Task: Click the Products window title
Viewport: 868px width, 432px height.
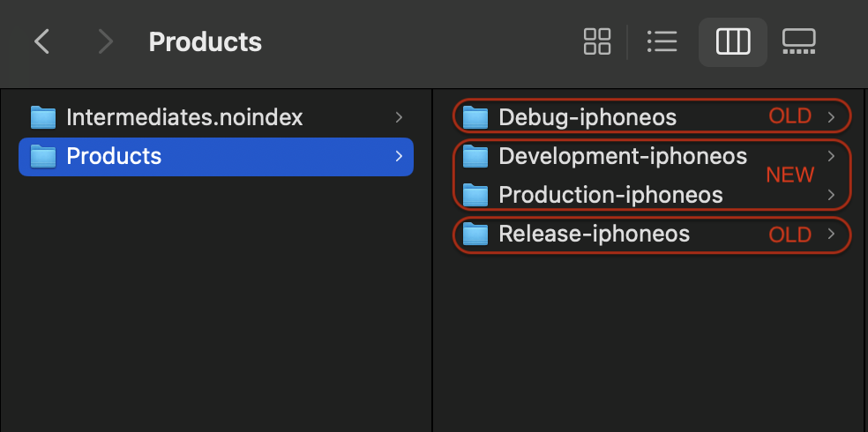Action: pyautogui.click(x=205, y=42)
